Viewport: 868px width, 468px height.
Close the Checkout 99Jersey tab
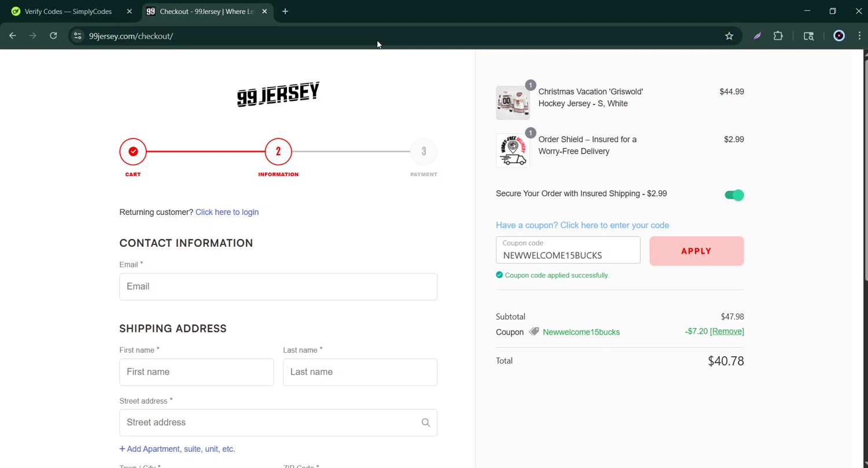(x=264, y=12)
